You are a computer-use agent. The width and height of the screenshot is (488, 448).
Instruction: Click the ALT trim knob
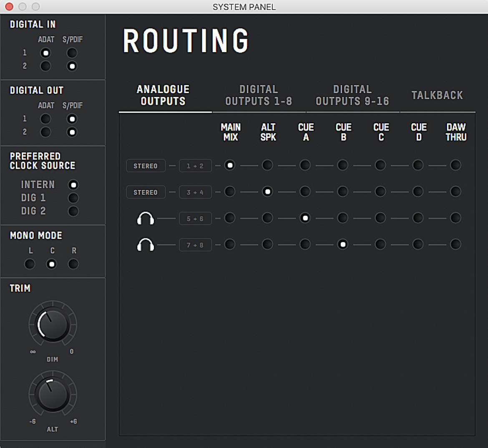pyautogui.click(x=53, y=395)
